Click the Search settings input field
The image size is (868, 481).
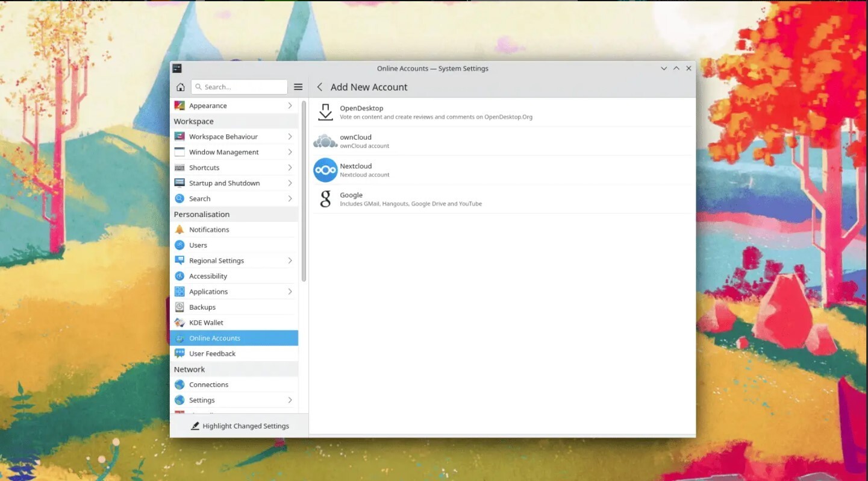click(x=239, y=87)
